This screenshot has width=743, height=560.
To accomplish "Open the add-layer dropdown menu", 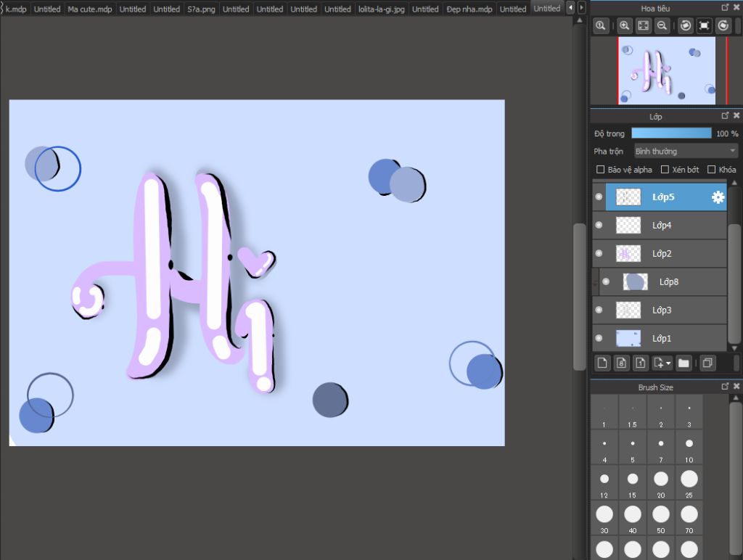I will (x=662, y=363).
